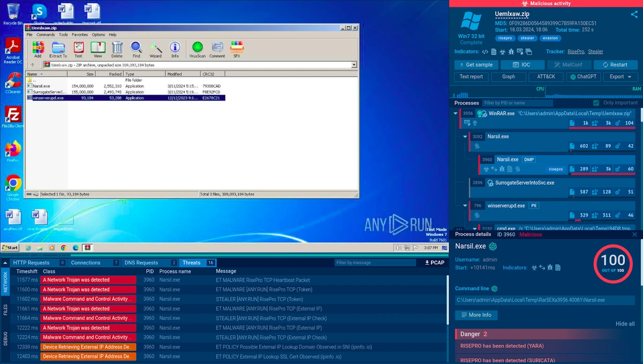
Task: Click the WinRAR Extract To toolbar icon
Action: [58, 49]
